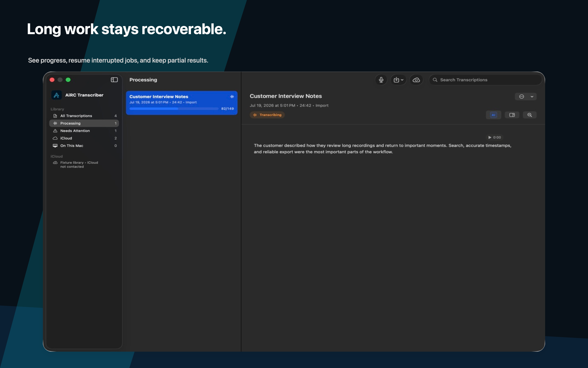588x368 pixels.
Task: Click the 82/149 progress count
Action: [227, 109]
